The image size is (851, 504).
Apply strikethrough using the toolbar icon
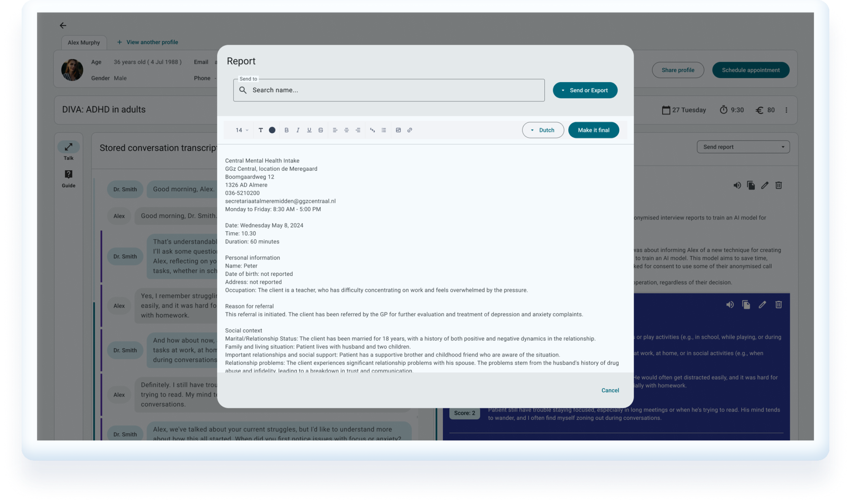point(321,130)
